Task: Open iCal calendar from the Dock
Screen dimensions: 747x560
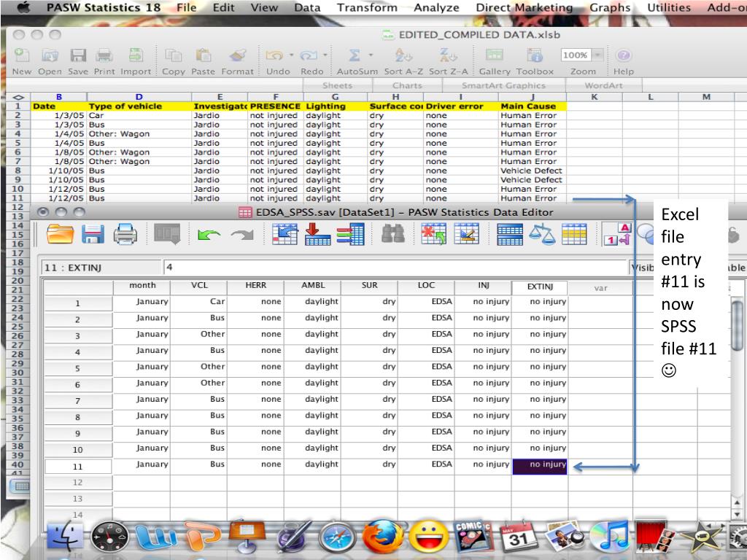Action: (x=517, y=536)
